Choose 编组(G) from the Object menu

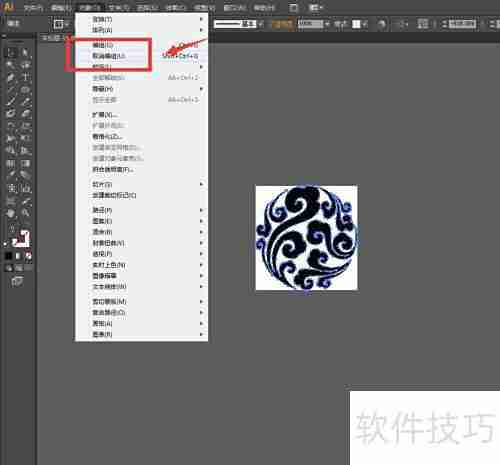141,45
